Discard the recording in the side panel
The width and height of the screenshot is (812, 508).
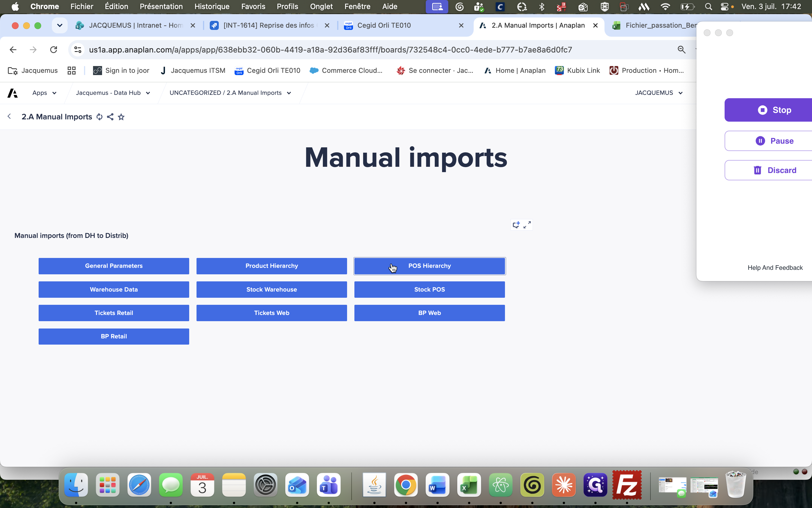(768, 170)
